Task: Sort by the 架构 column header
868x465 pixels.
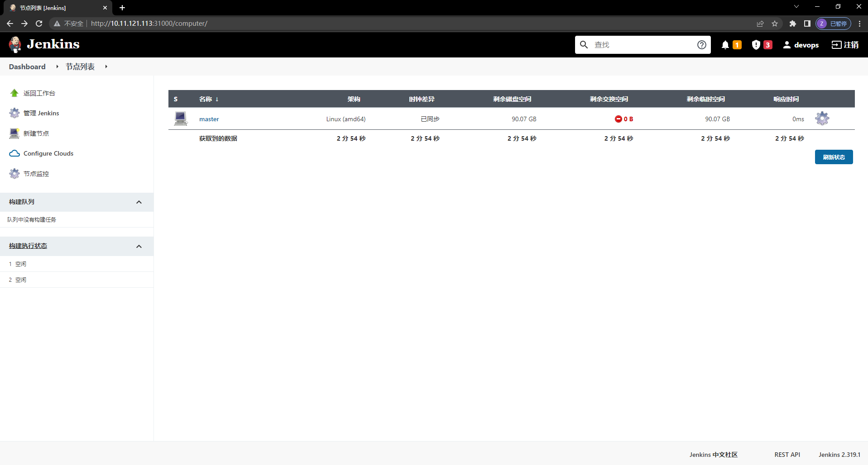Action: click(354, 99)
